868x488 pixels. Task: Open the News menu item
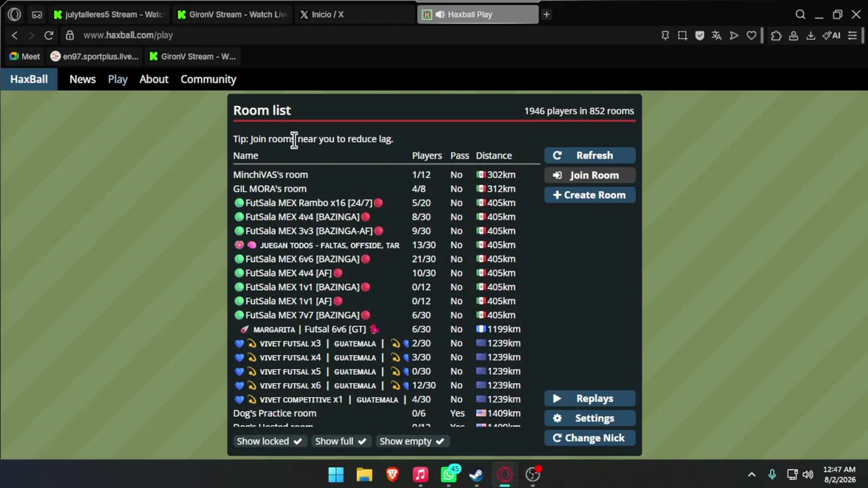pyautogui.click(x=83, y=79)
